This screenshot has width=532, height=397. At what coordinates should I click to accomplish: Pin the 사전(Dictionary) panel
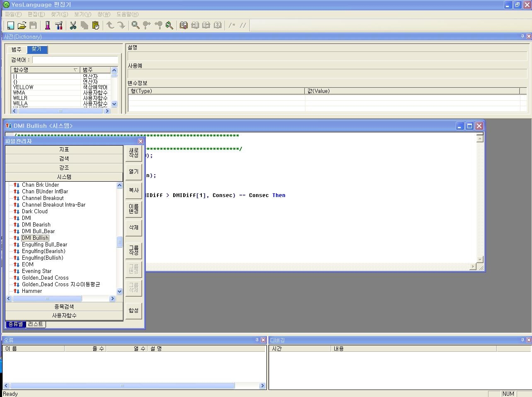pyautogui.click(x=522, y=37)
